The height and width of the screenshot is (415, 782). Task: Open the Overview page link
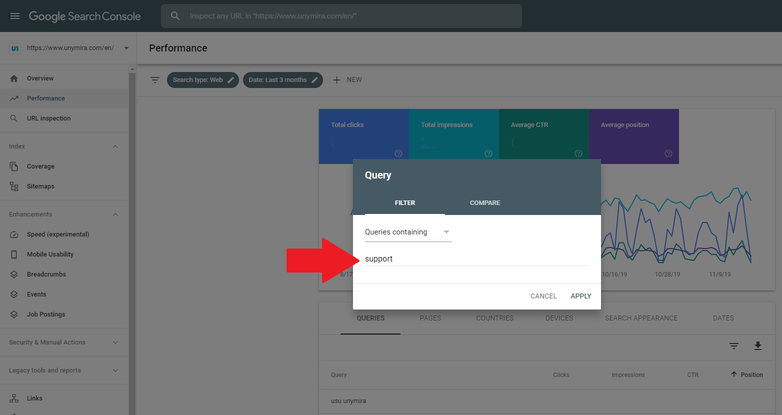(x=40, y=78)
